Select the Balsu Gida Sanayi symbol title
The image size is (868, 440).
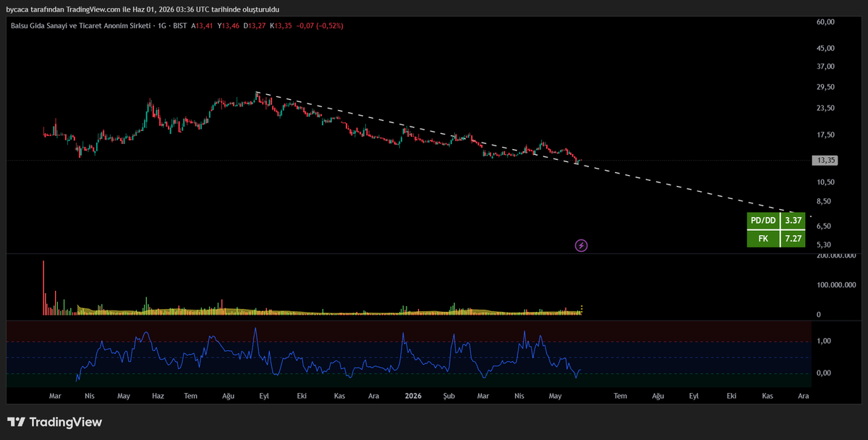(81, 25)
